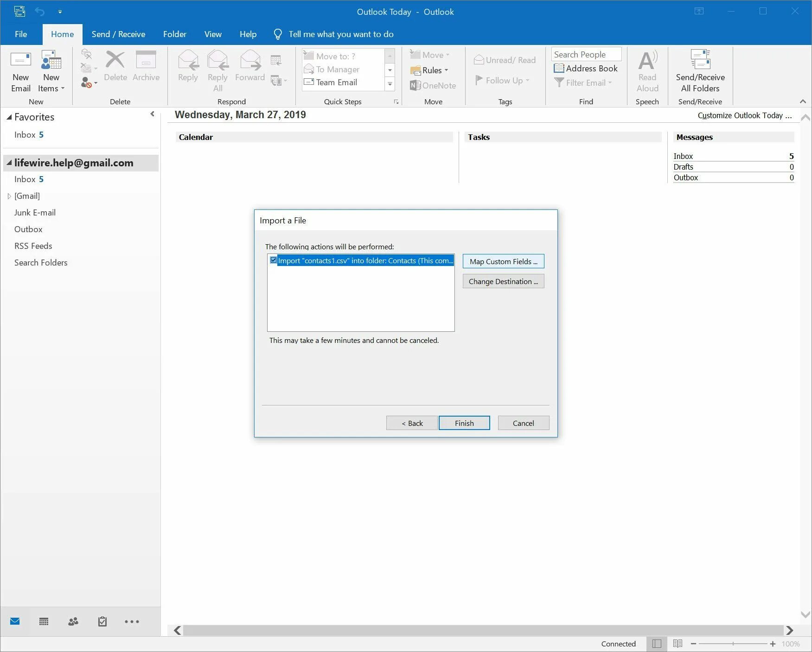Click the Archive icon
812x652 pixels.
coord(146,66)
